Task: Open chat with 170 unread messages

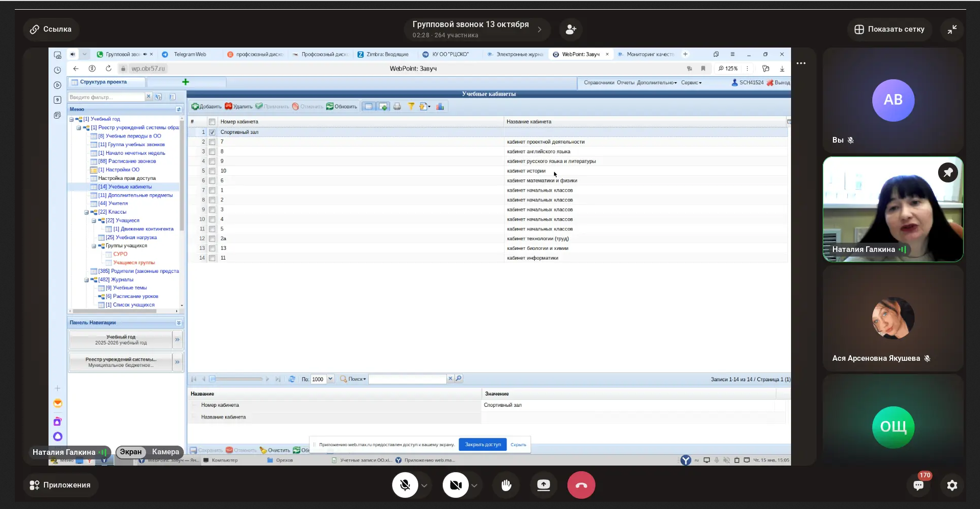Action: pos(918,485)
